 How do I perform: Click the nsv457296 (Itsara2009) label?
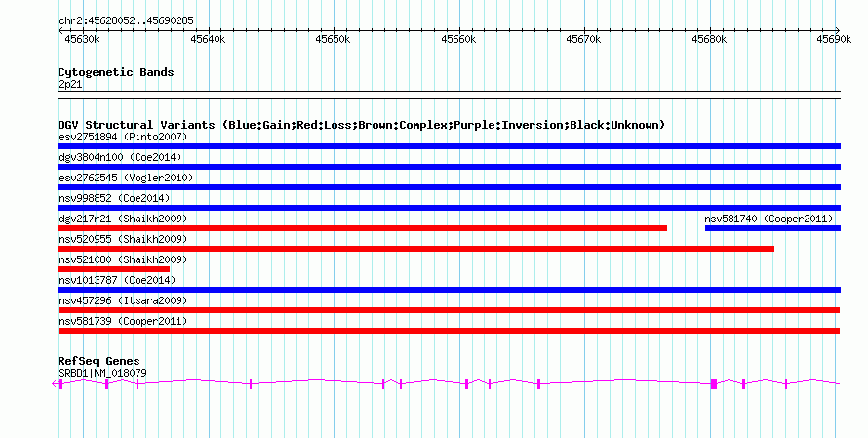pos(123,300)
